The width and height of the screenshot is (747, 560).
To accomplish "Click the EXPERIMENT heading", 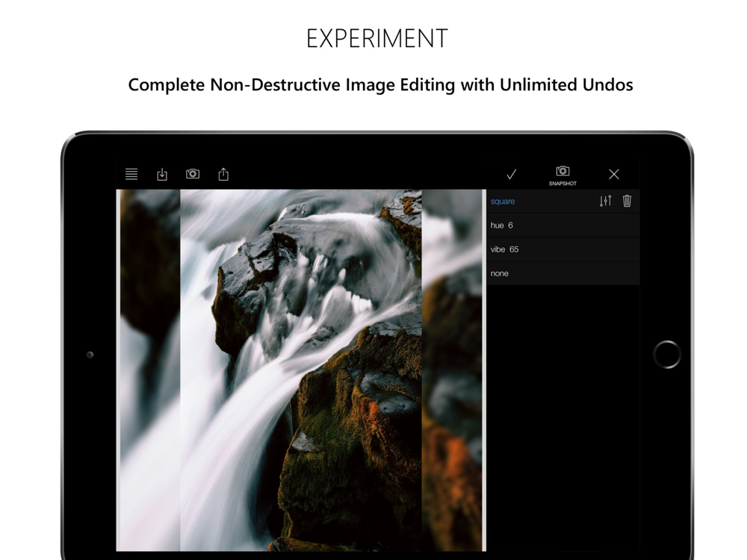I will (x=377, y=39).
